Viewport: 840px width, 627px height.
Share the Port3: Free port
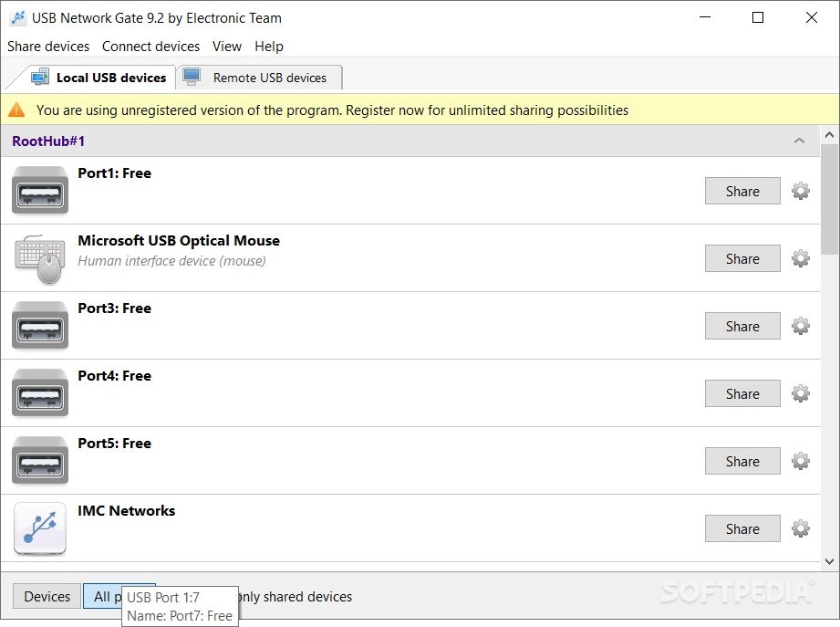click(742, 326)
